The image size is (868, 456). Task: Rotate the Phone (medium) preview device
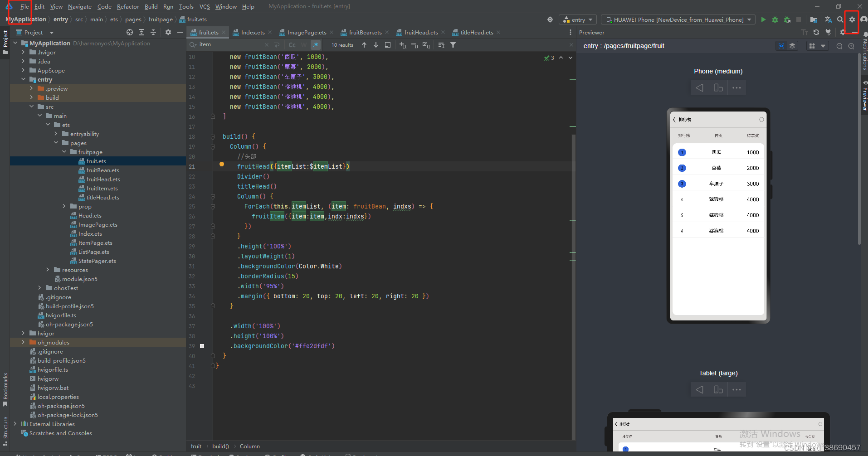(718, 87)
